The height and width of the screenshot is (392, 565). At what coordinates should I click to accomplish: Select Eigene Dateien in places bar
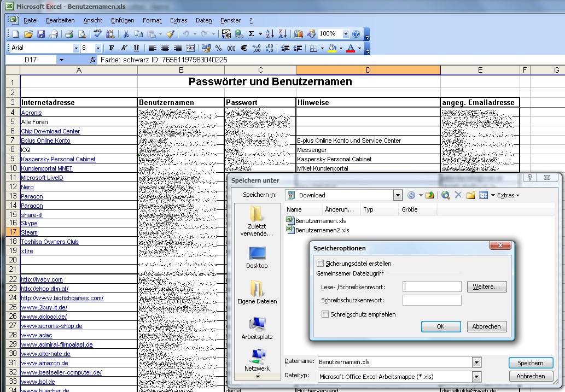[x=257, y=292]
